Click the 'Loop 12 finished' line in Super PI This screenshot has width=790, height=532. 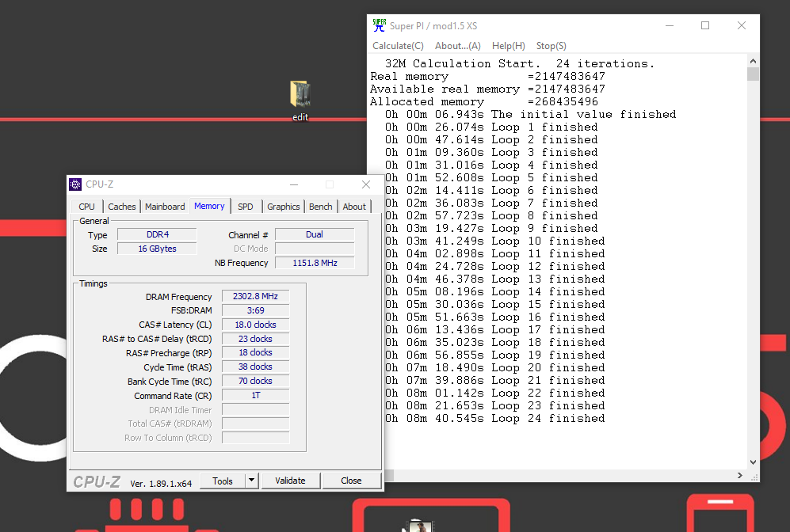[x=494, y=266]
